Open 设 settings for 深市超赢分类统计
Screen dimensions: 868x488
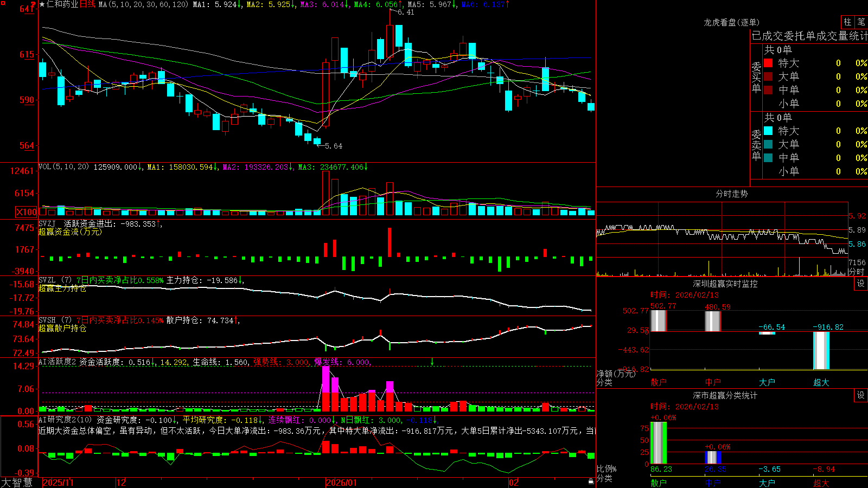point(861,395)
